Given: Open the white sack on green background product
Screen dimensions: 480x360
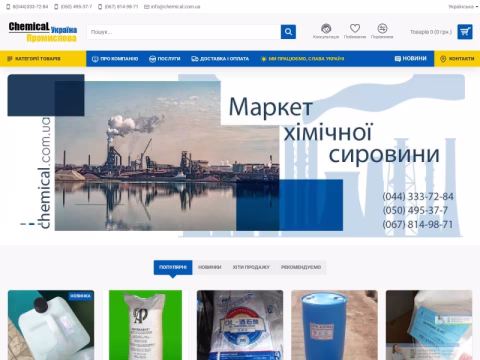Looking at the screenshot, I should (x=145, y=325).
